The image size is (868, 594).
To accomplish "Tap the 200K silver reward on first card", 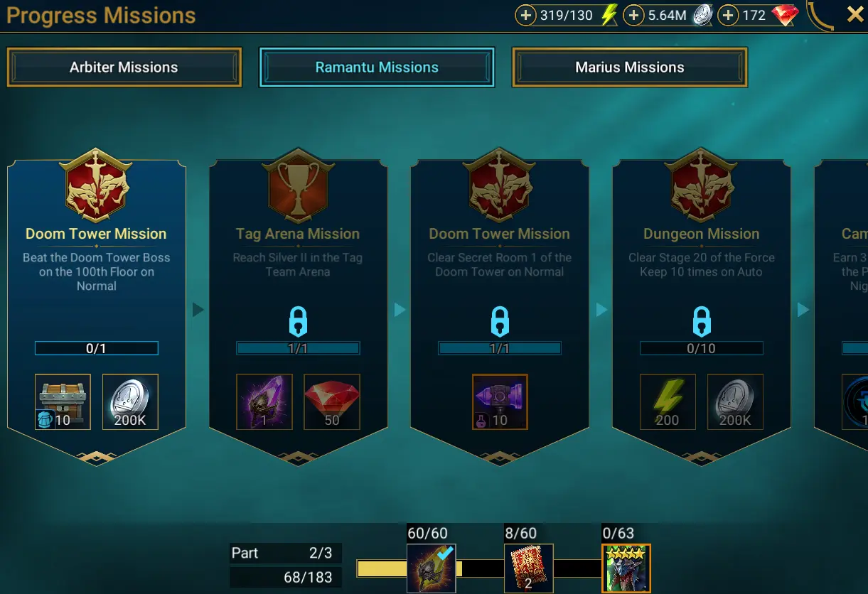I will point(130,401).
